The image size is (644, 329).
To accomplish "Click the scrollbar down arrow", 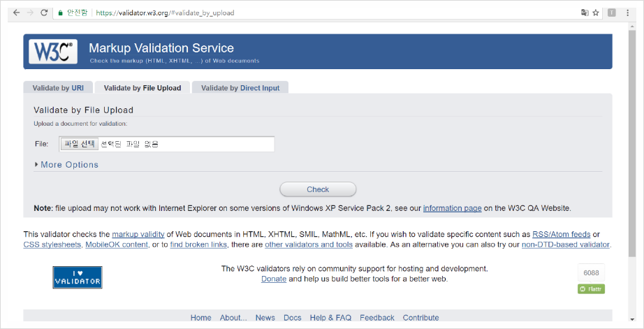I will pyautogui.click(x=632, y=319).
